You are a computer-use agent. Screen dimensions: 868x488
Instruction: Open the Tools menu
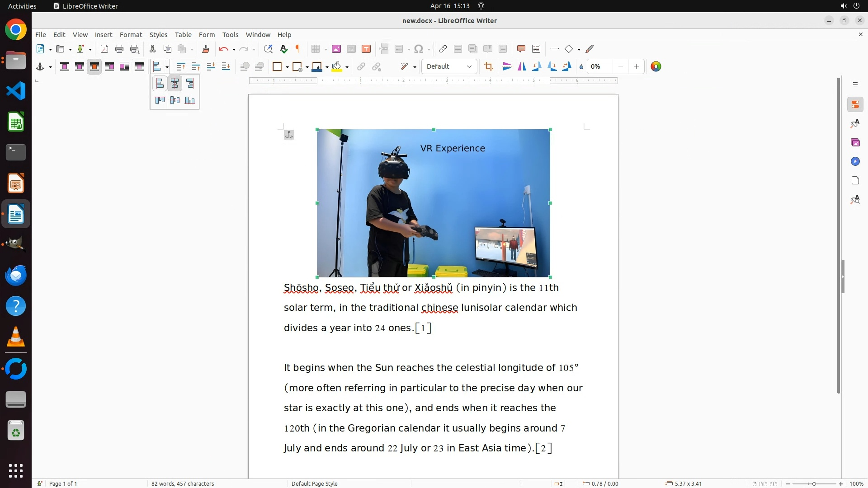230,34
